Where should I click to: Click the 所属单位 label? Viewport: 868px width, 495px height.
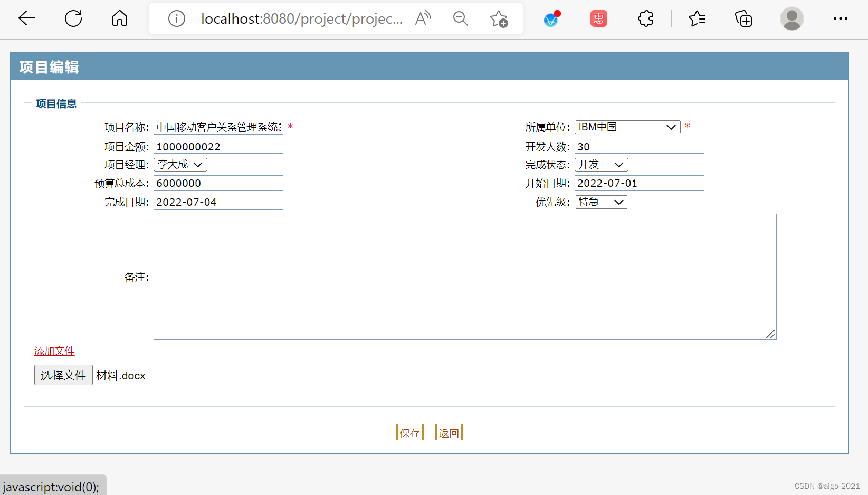[x=547, y=127]
